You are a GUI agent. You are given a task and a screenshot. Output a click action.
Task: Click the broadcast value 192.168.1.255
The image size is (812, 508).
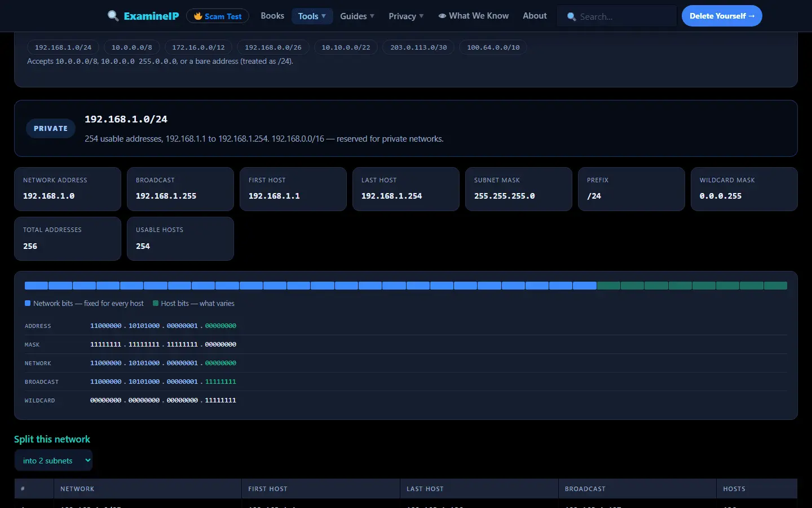click(x=166, y=196)
